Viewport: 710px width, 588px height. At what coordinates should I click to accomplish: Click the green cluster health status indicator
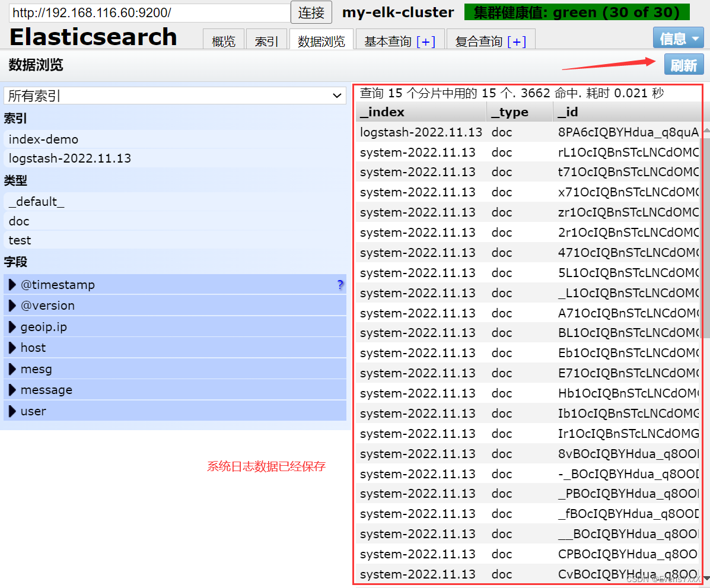577,12
